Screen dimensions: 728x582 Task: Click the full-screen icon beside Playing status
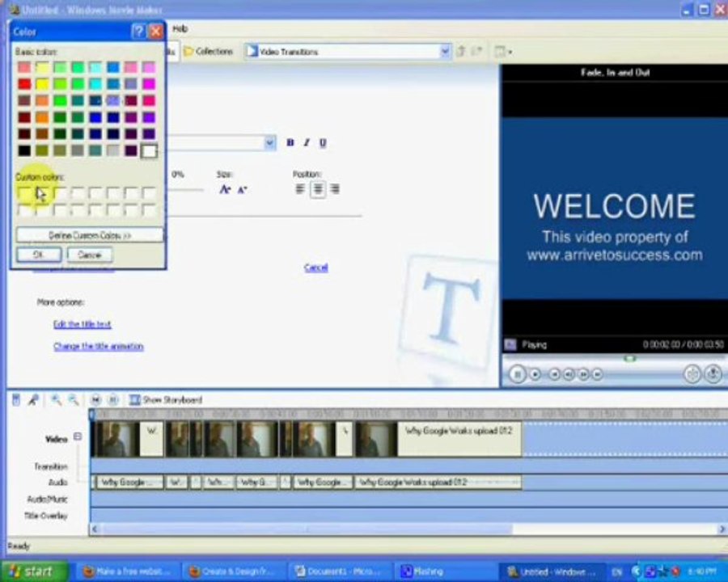[510, 344]
